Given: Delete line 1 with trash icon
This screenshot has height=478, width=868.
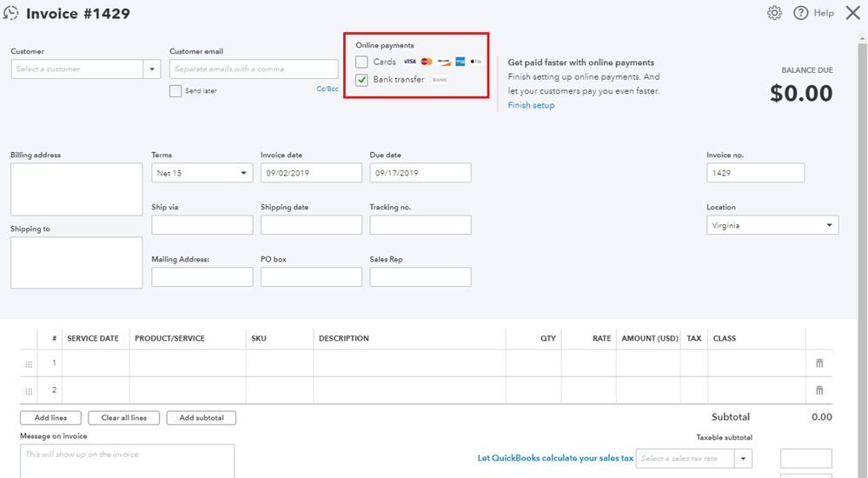Looking at the screenshot, I should 819,363.
